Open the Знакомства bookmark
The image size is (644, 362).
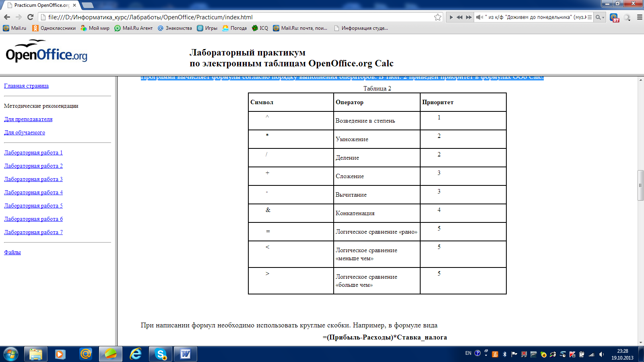(175, 28)
